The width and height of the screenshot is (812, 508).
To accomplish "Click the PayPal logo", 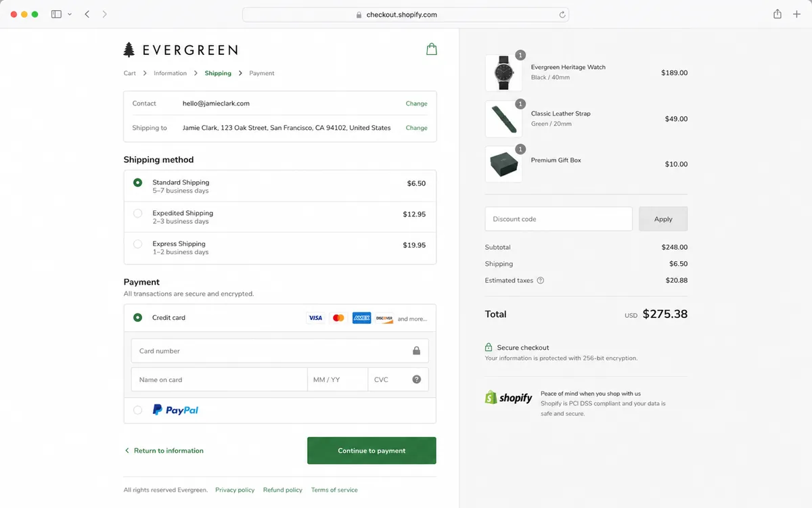I will tap(175, 410).
